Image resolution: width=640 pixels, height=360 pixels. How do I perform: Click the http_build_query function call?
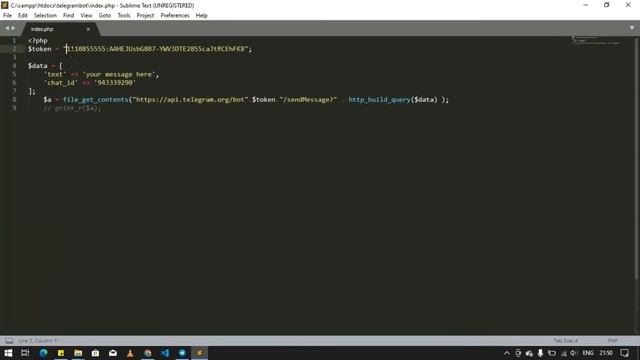click(379, 100)
